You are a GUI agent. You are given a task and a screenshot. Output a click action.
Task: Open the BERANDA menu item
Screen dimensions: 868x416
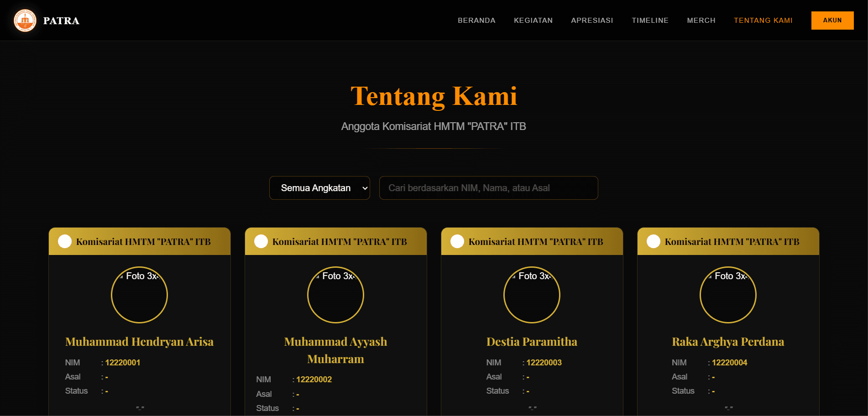tap(476, 21)
